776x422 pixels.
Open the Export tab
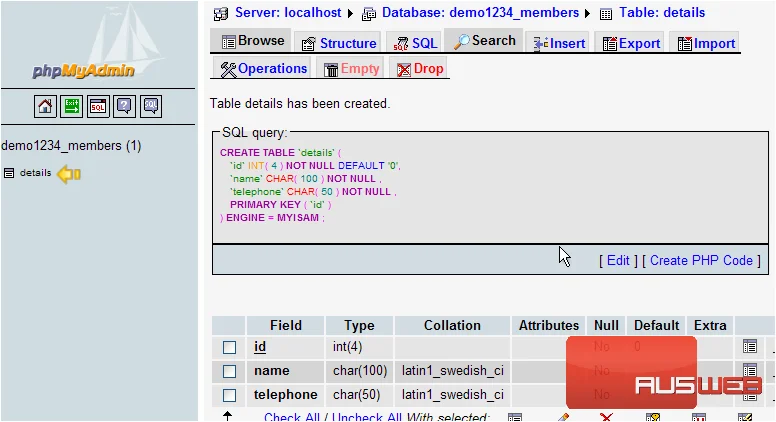point(631,44)
